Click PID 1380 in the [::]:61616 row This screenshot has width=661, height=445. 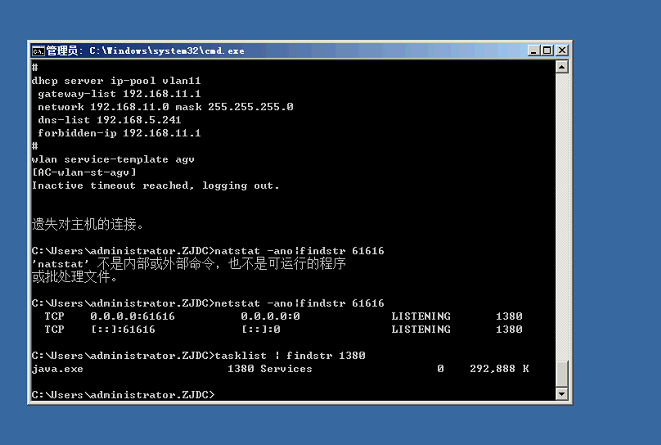509,329
